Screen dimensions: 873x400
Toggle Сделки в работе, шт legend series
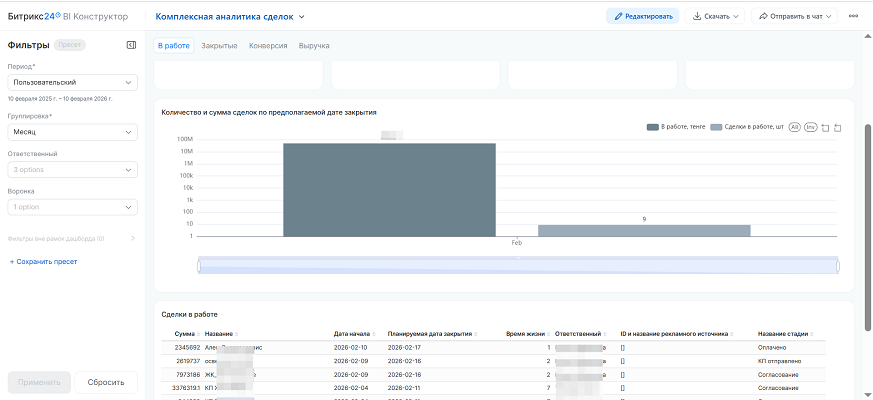tap(747, 127)
